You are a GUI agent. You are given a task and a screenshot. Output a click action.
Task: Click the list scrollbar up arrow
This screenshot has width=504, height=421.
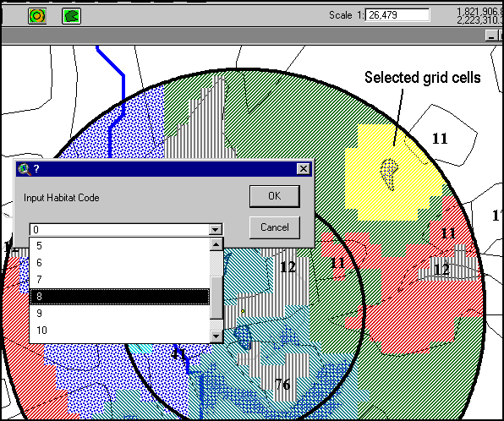click(216, 244)
